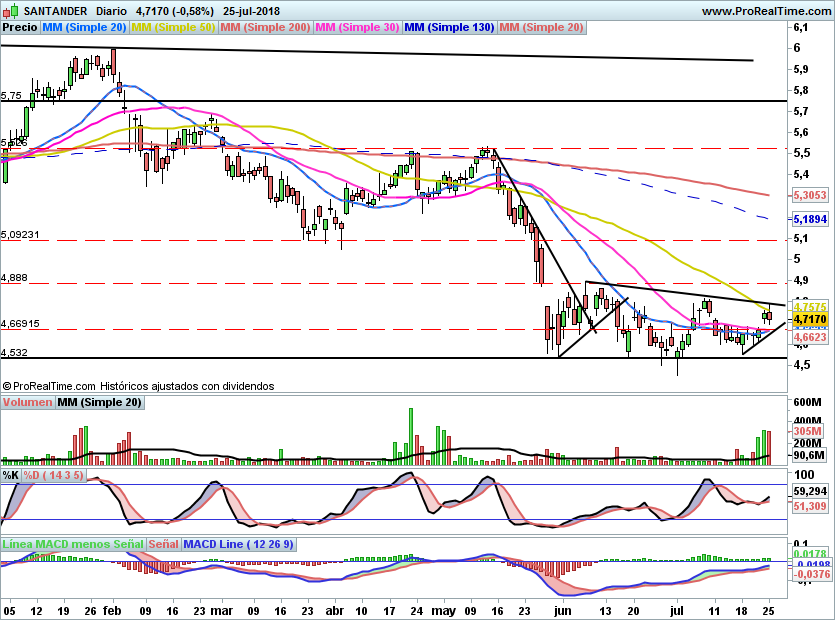Click the 90,6M volume average tag
835x620 pixels.
809,455
